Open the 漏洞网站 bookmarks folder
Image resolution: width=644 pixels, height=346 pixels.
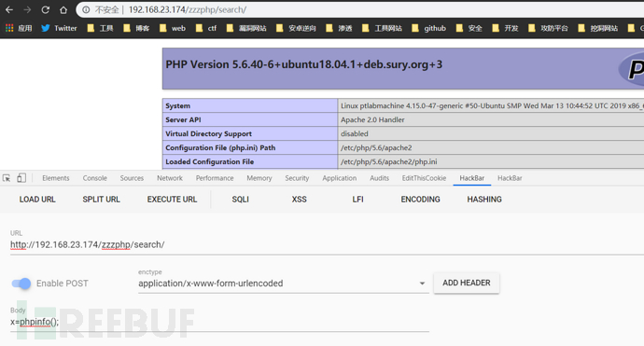click(246, 28)
